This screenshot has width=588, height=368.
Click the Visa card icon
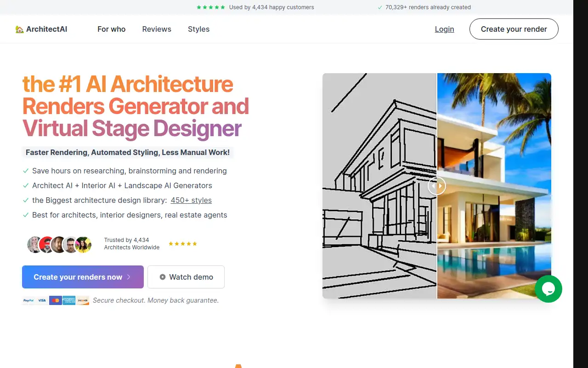42,300
